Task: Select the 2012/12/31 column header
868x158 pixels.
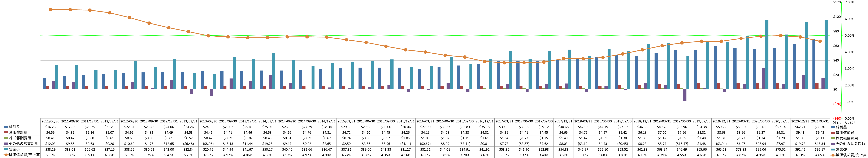Action: (169, 121)
